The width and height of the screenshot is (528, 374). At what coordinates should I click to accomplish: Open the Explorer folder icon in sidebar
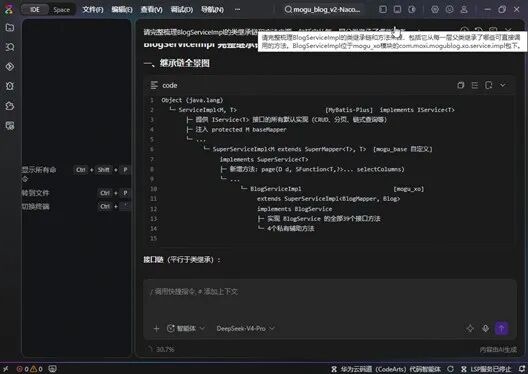pos(10,27)
